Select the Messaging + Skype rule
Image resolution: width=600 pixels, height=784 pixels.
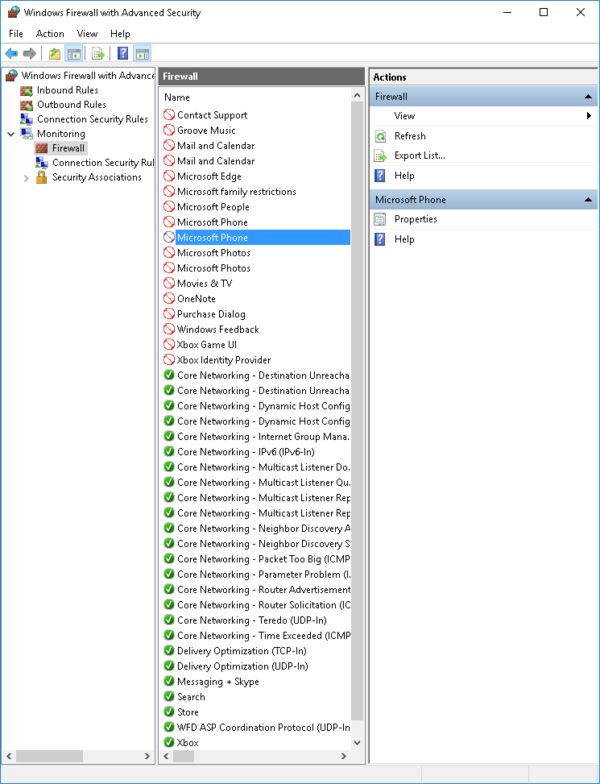(218, 682)
